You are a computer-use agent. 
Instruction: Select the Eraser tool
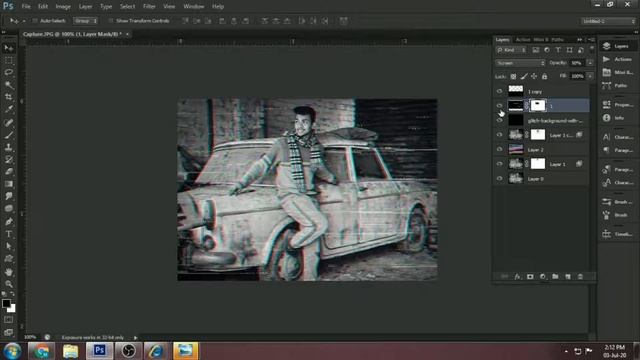click(x=9, y=171)
